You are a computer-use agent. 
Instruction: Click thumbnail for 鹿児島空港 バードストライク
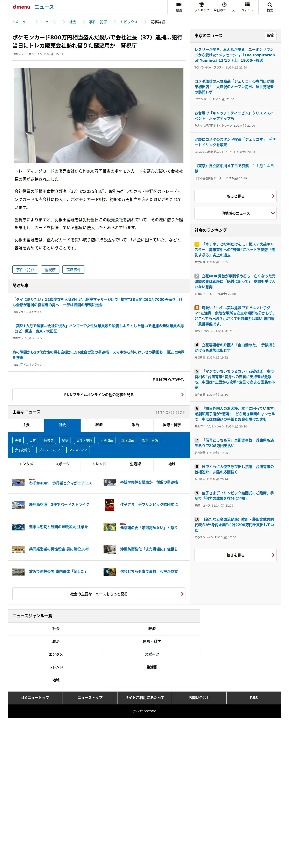click(x=18, y=505)
